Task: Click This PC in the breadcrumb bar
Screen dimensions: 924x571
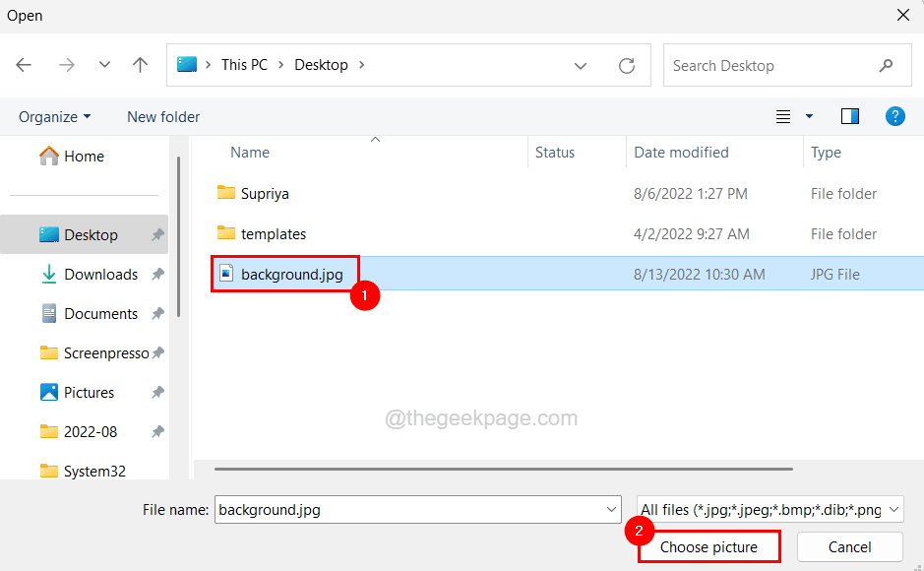Action: coord(243,64)
